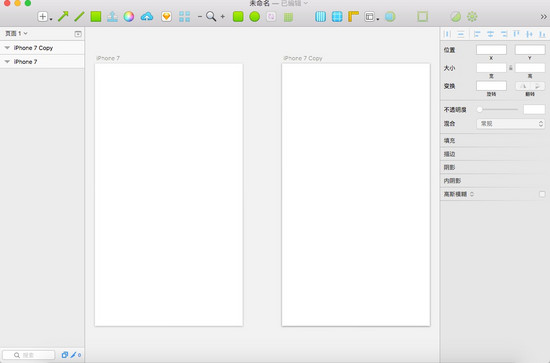Tick the 高斯模糊 blur checkbox
This screenshot has width=550, height=363.
[x=542, y=194]
